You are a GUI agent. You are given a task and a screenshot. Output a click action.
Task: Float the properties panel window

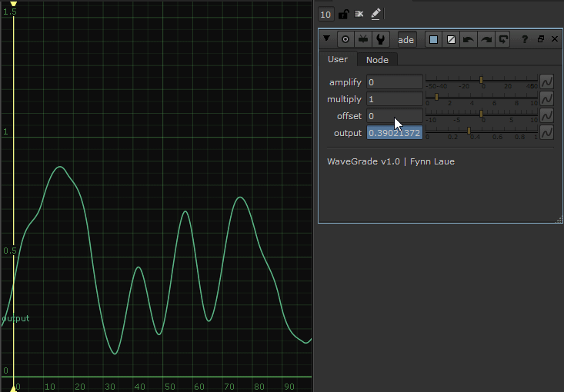pyautogui.click(x=540, y=39)
